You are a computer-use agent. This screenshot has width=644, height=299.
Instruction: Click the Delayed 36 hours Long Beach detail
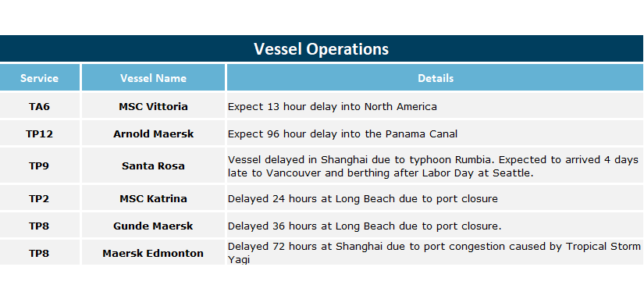365,226
